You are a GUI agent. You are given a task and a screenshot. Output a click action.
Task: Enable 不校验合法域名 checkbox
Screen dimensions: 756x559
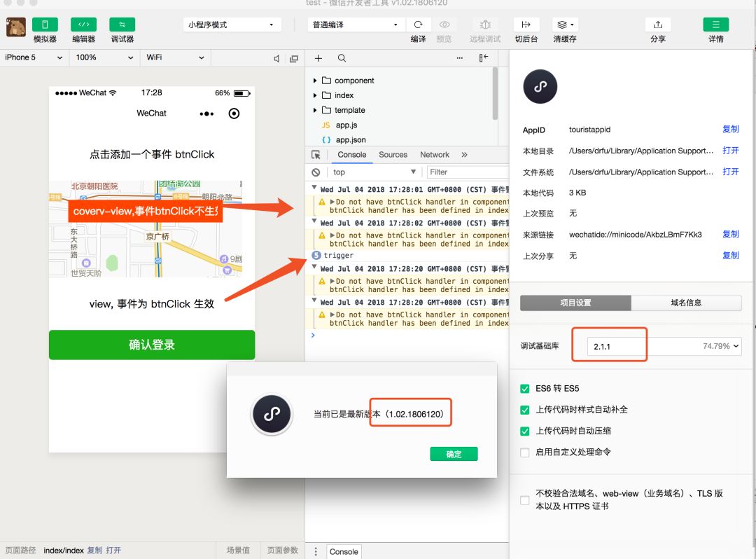pyautogui.click(x=525, y=500)
